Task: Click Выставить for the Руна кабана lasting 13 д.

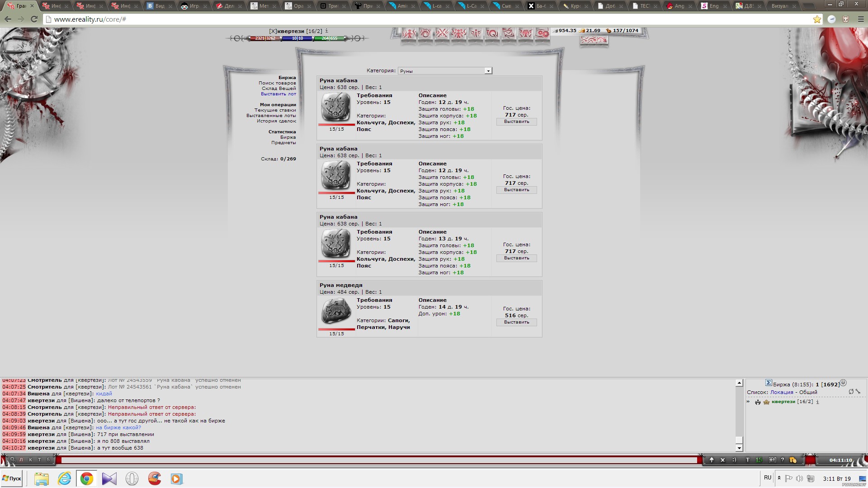Action: [516, 258]
